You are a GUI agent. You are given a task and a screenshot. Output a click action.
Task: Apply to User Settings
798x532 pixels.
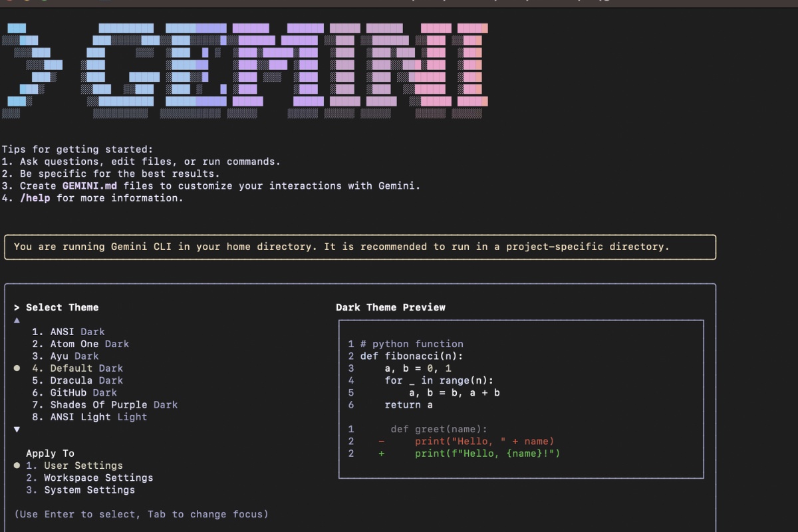[74, 465]
